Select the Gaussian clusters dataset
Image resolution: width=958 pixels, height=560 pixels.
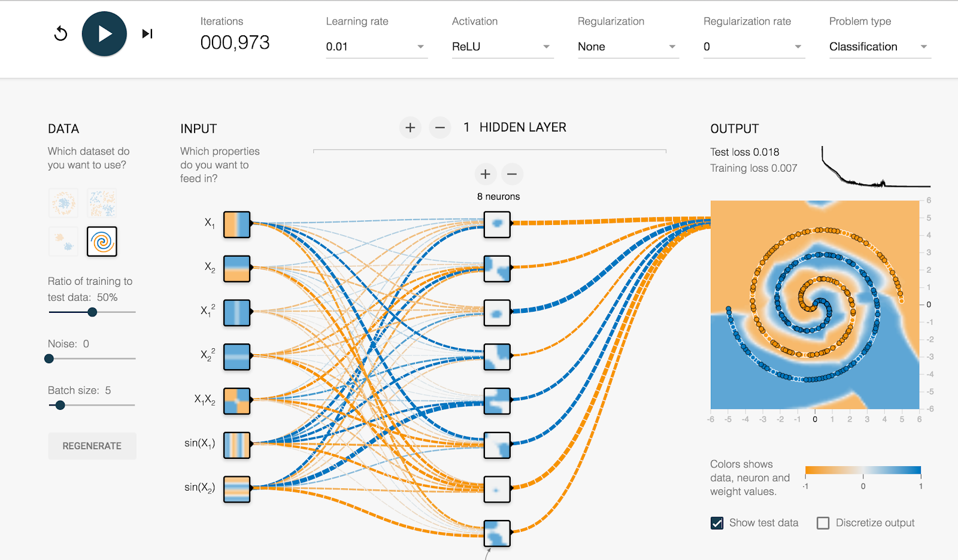pyautogui.click(x=62, y=242)
